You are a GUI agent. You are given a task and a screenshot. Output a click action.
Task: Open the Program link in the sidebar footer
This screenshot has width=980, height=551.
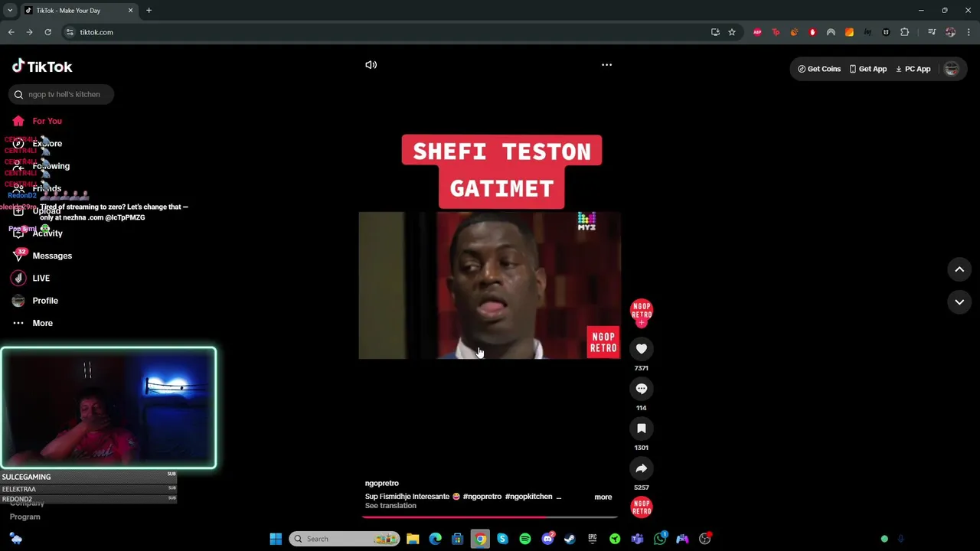(24, 517)
